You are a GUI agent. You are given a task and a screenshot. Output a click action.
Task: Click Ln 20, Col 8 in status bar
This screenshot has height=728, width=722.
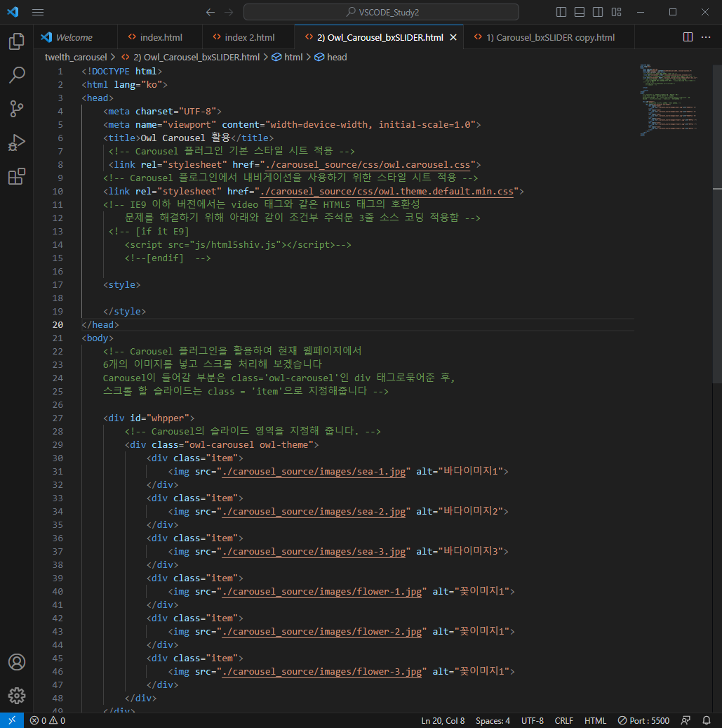pyautogui.click(x=443, y=720)
